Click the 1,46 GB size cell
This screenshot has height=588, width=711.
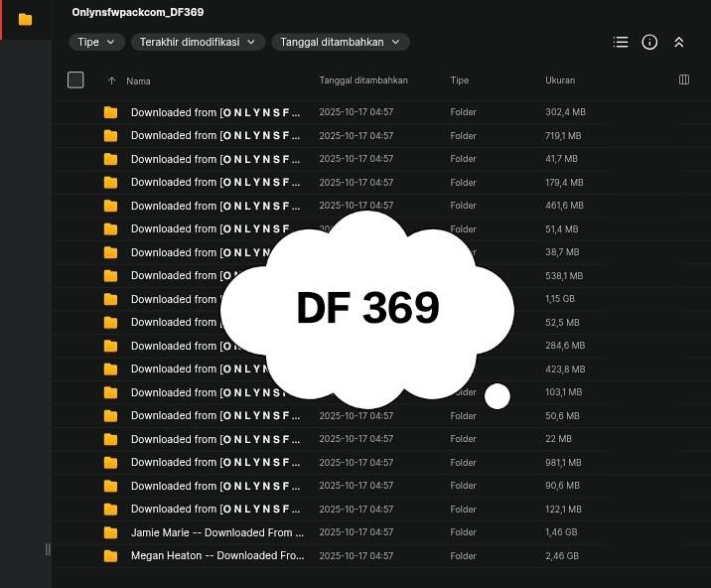coord(561,532)
